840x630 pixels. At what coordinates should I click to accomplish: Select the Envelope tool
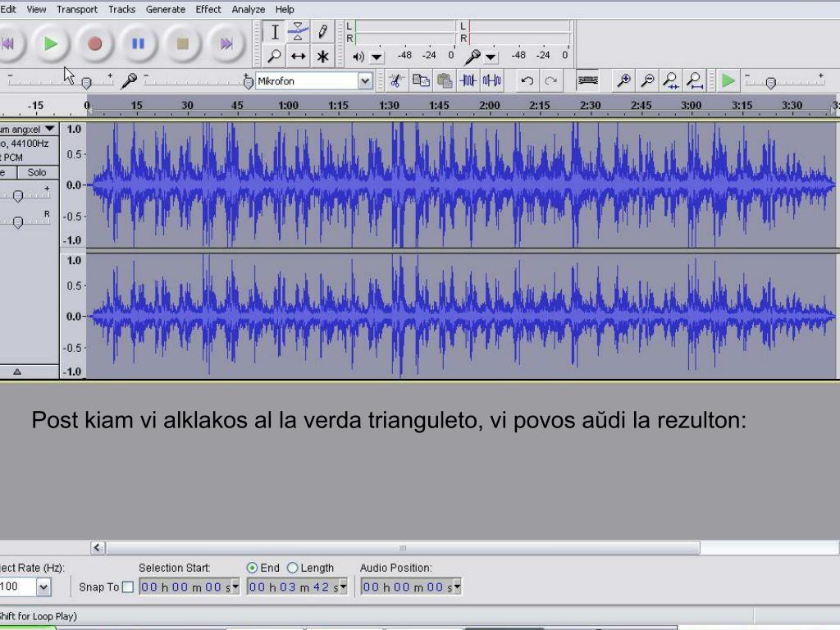pyautogui.click(x=299, y=32)
